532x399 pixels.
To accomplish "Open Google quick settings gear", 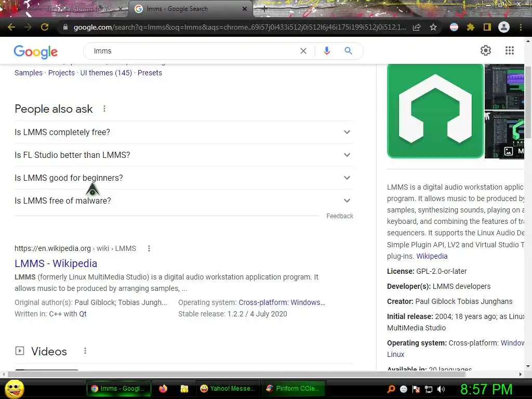I will click(486, 50).
